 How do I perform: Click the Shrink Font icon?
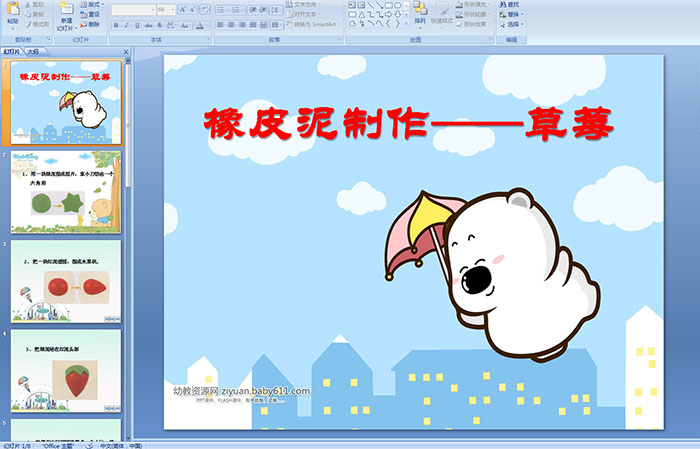(193, 9)
